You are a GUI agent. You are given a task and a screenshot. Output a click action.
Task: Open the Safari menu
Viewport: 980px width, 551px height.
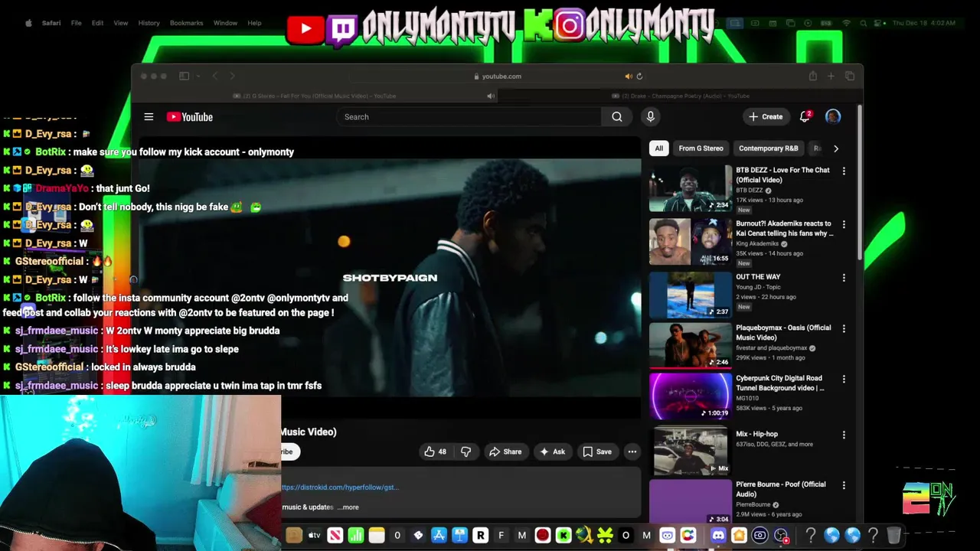point(51,23)
